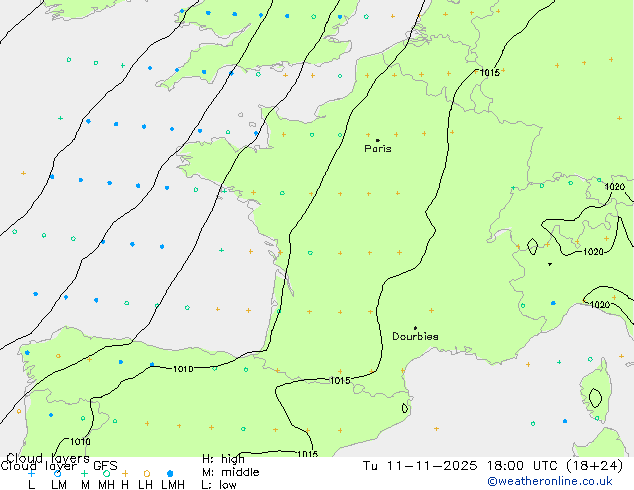
Task: Click the 'H: high' legend text
Action: click(x=223, y=459)
